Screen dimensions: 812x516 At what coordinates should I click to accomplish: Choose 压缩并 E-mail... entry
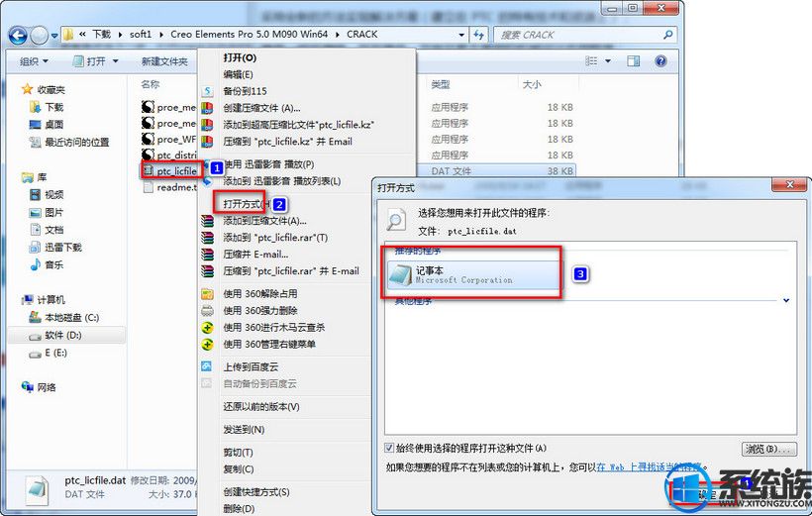coord(255,254)
